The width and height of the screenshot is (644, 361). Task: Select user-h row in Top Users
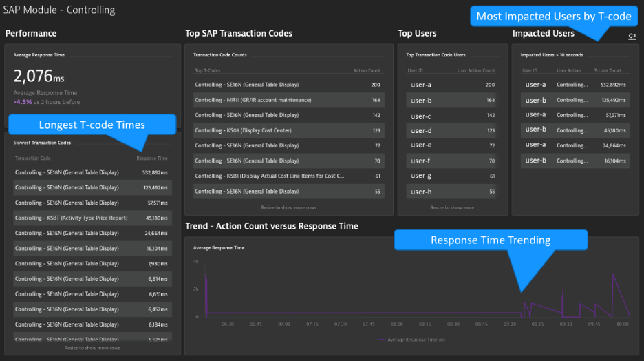[452, 192]
